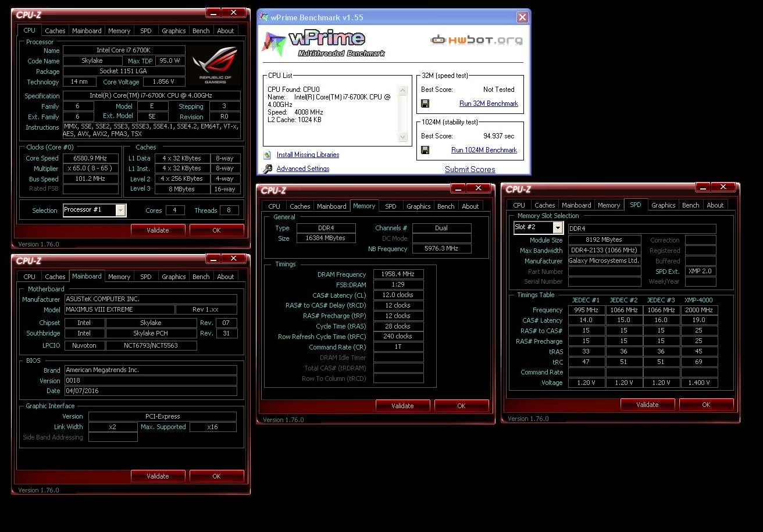Viewport: 763px width, 532px height.
Task: Click OK in the CPU tab window
Action: coord(216,230)
